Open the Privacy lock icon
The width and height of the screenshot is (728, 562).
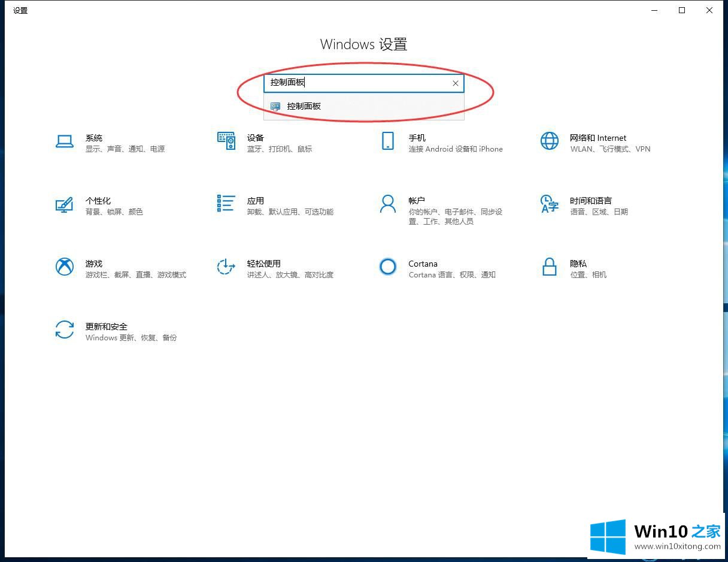point(550,267)
